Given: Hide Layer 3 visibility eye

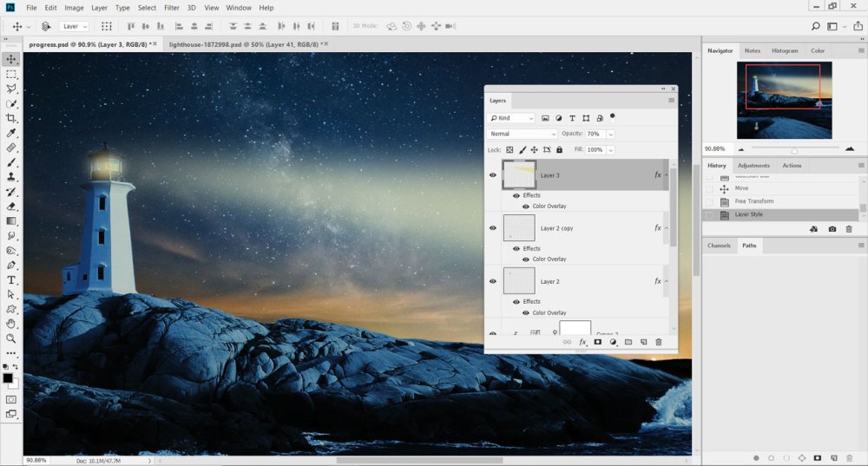Looking at the screenshot, I should point(493,175).
